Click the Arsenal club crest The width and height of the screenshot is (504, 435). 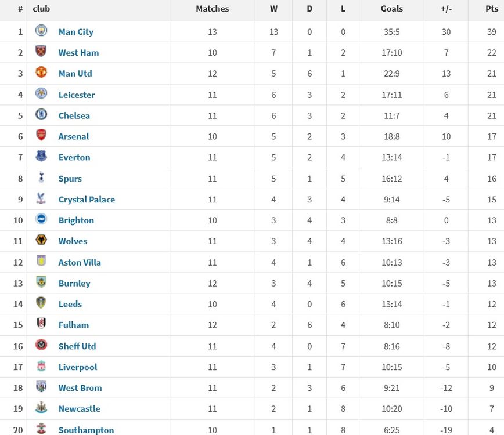(41, 136)
